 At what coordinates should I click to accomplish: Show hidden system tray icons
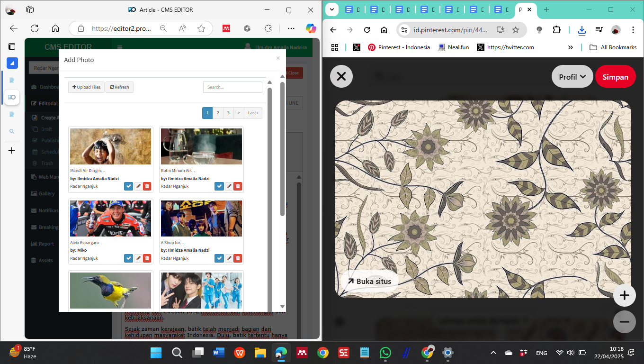pyautogui.click(x=493, y=353)
